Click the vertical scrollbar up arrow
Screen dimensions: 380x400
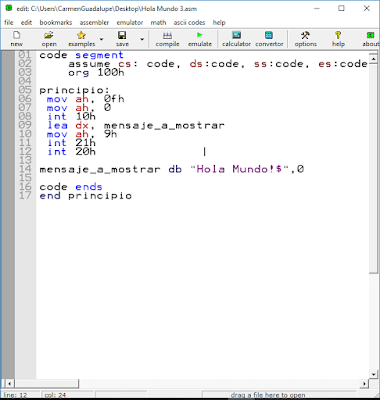pyautogui.click(x=374, y=59)
